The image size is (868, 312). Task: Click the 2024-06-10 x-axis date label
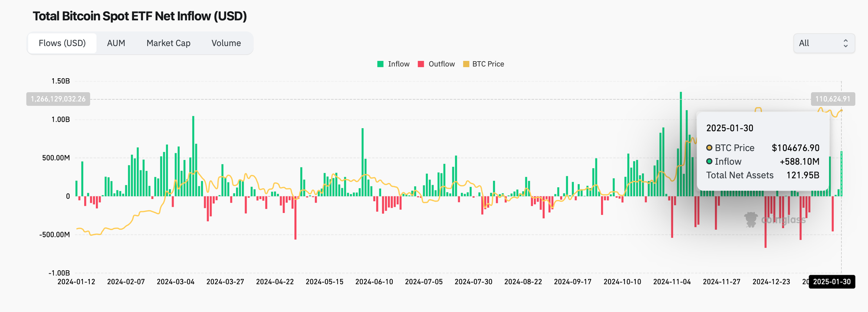(374, 282)
